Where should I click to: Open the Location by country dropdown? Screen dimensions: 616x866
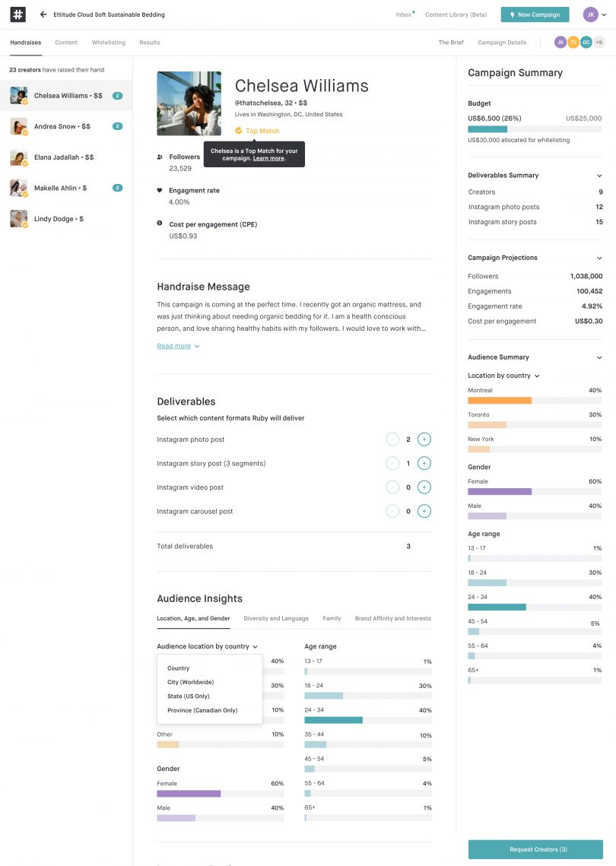[x=504, y=376]
